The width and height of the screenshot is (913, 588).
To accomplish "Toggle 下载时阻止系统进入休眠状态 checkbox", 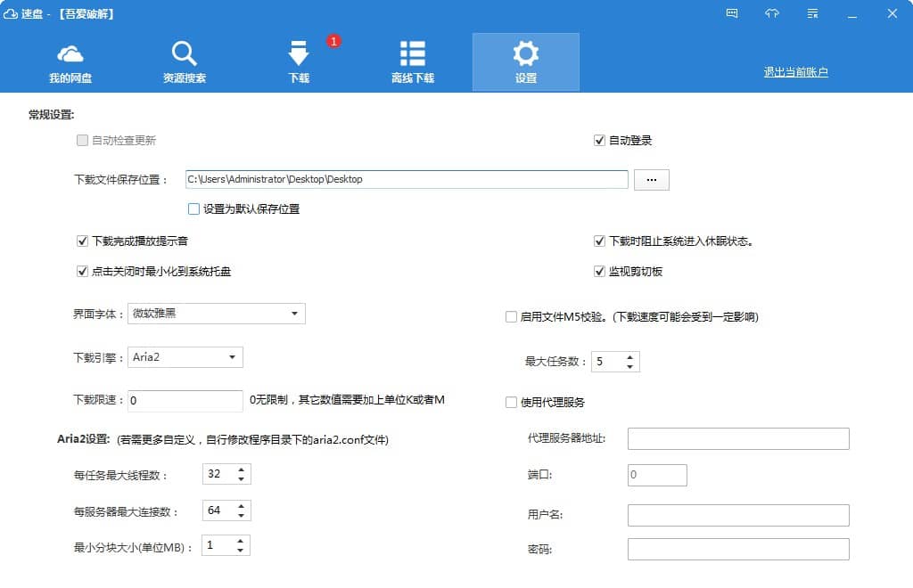I will tap(599, 241).
